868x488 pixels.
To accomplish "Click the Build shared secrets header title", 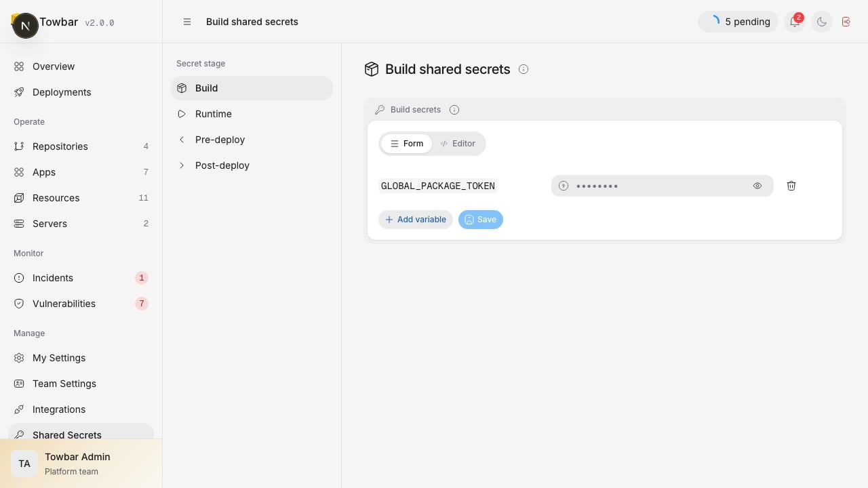I will [252, 22].
